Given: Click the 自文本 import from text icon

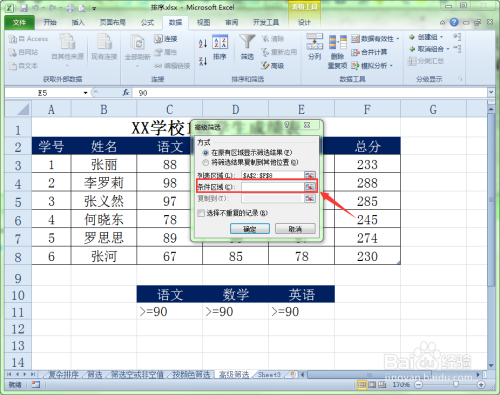Looking at the screenshot, I should pyautogui.click(x=13, y=66).
